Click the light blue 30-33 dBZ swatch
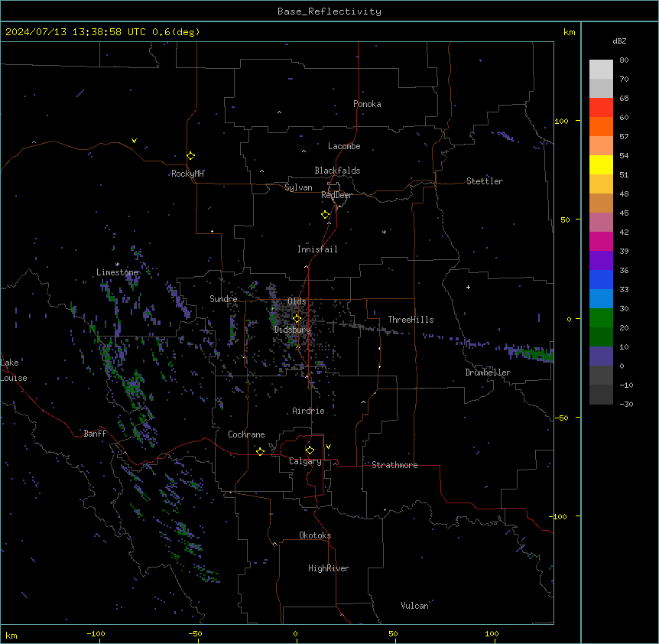The width and height of the screenshot is (659, 644). tap(601, 298)
